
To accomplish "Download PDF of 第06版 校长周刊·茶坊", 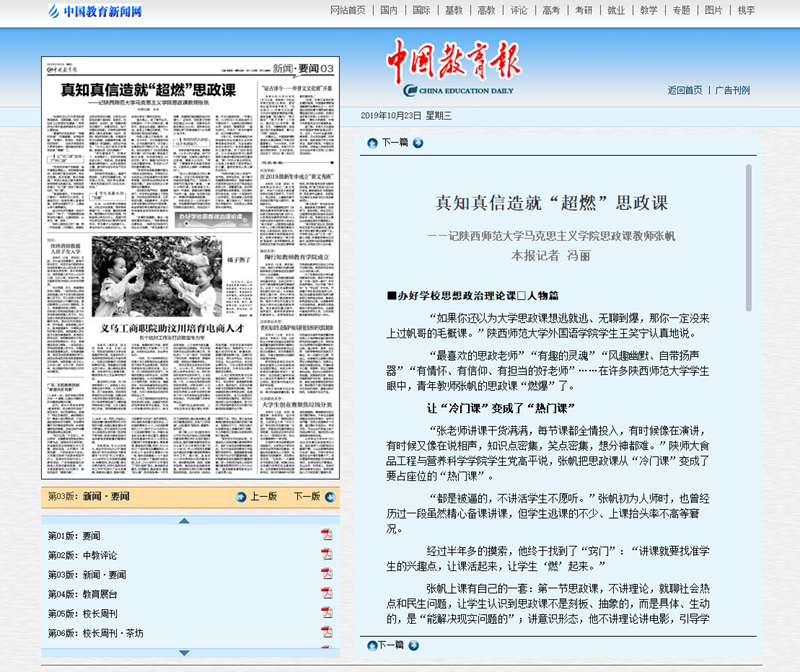I will (x=326, y=632).
